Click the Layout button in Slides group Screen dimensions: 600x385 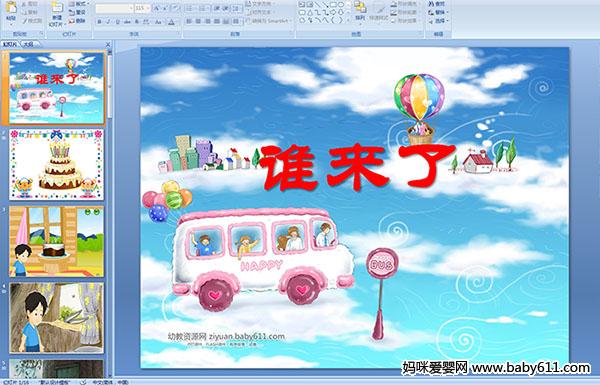pos(78,4)
